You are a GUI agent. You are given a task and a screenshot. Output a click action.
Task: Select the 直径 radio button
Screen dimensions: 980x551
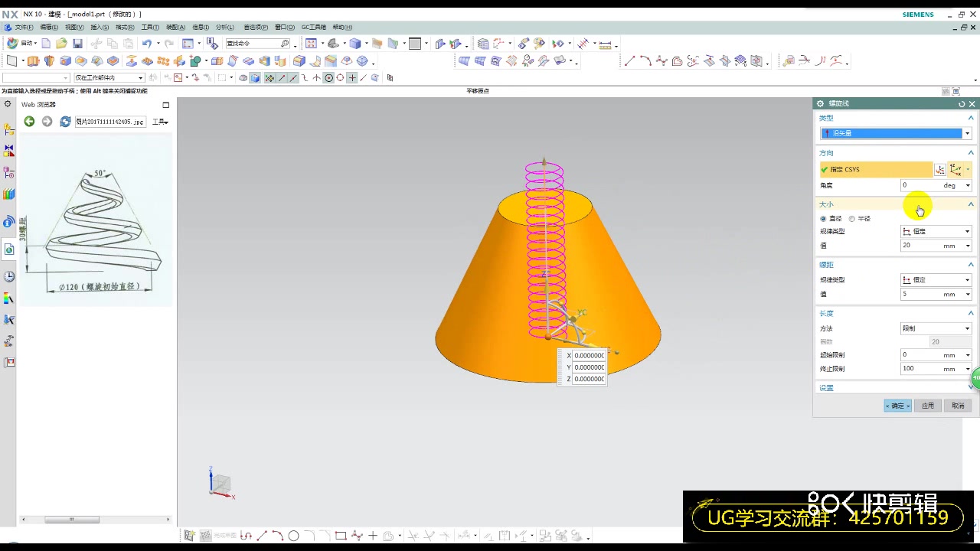(823, 219)
